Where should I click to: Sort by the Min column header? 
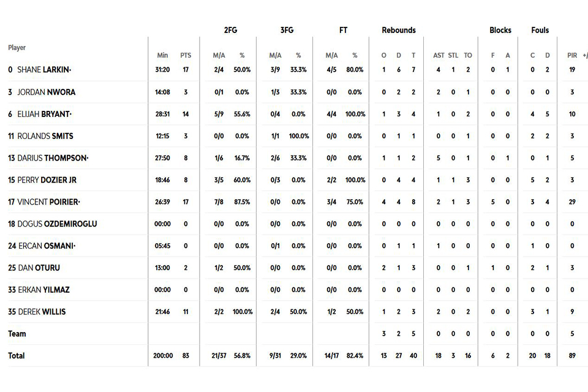[162, 55]
